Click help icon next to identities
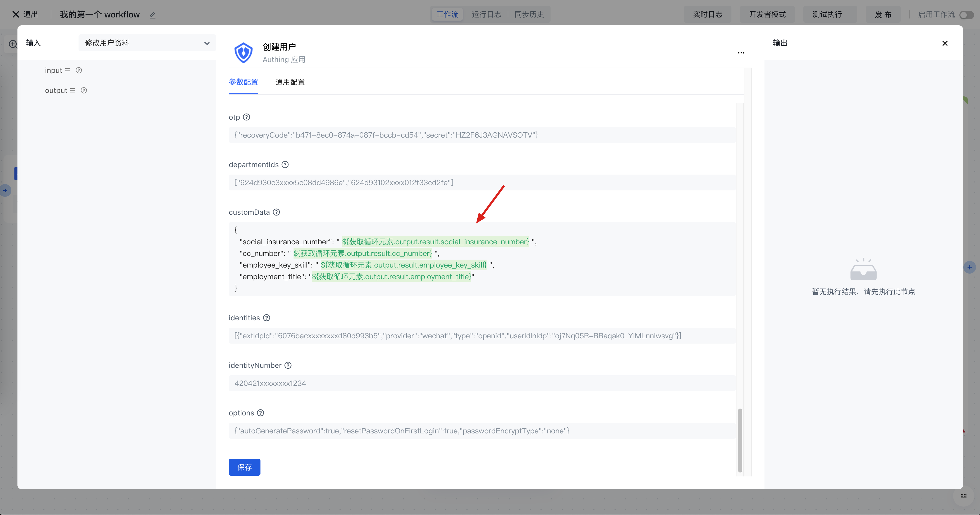 [267, 318]
